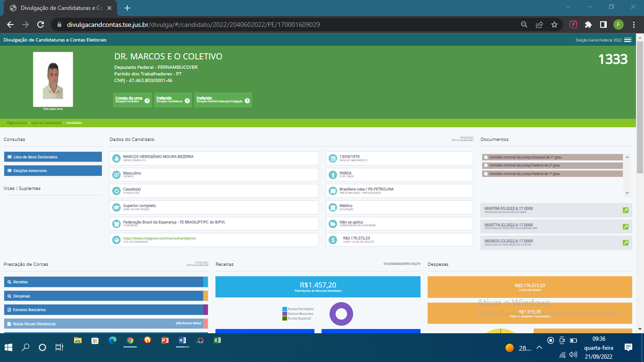The image size is (644, 362).
Task: Go to Página Inicial breadcrumb
Action: [17, 123]
